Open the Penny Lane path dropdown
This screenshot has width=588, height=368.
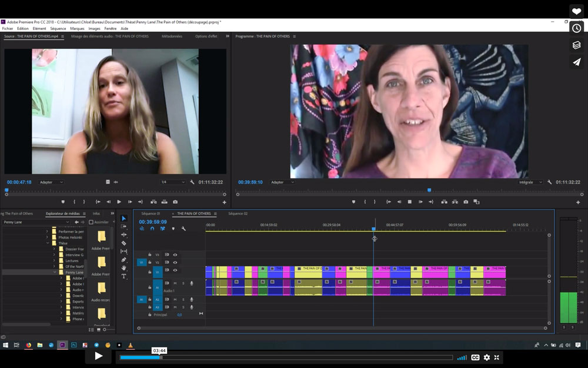click(x=36, y=223)
